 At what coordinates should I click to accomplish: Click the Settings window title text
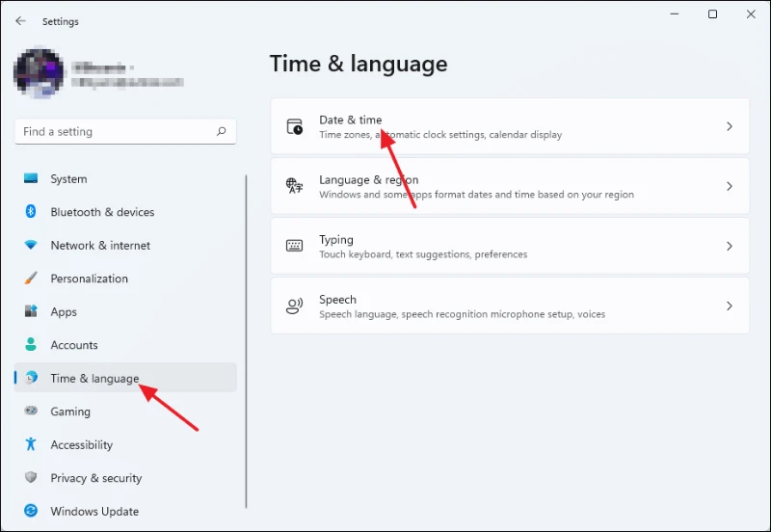coord(61,21)
